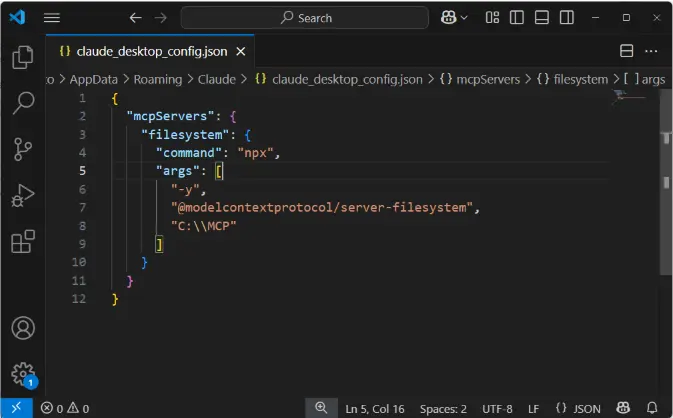Click the Spaces: 2 indentation setting

pos(443,408)
